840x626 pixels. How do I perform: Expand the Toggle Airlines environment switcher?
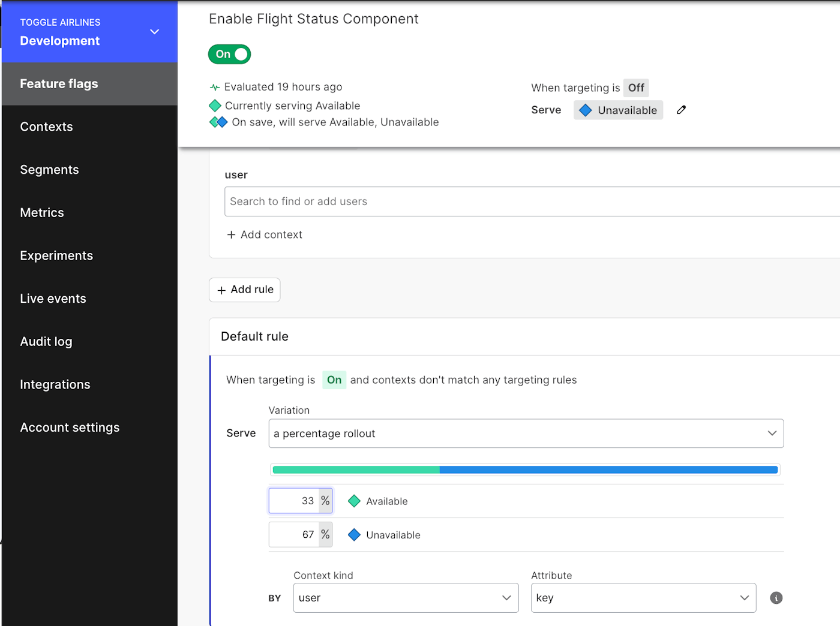click(x=154, y=32)
